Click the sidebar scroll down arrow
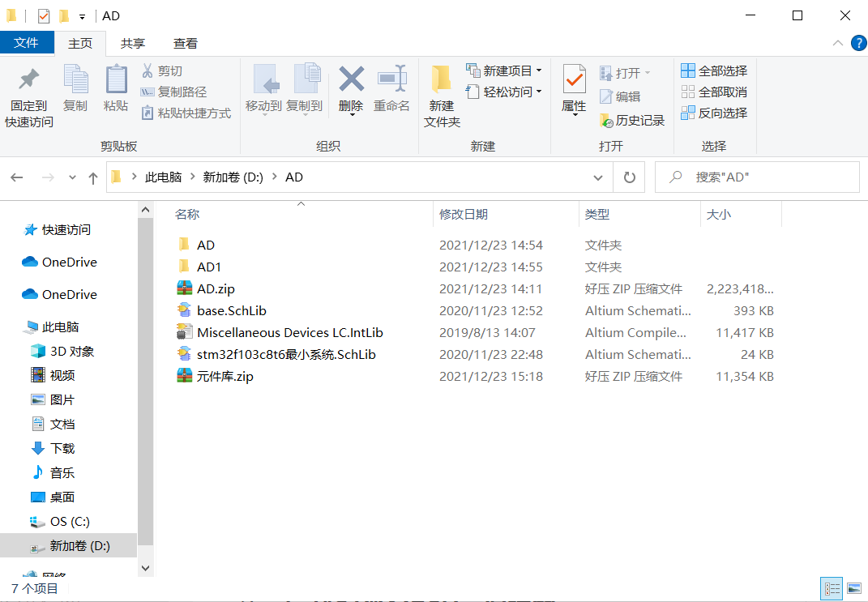Image resolution: width=868 pixels, height=602 pixels. 146,568
